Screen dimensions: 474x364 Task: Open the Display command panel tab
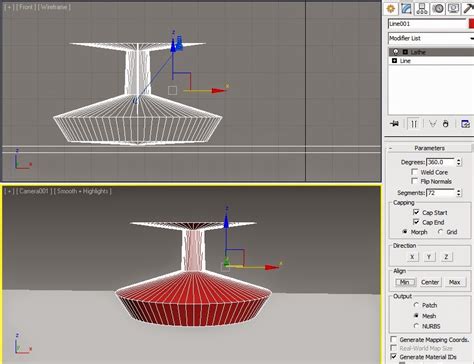point(453,8)
